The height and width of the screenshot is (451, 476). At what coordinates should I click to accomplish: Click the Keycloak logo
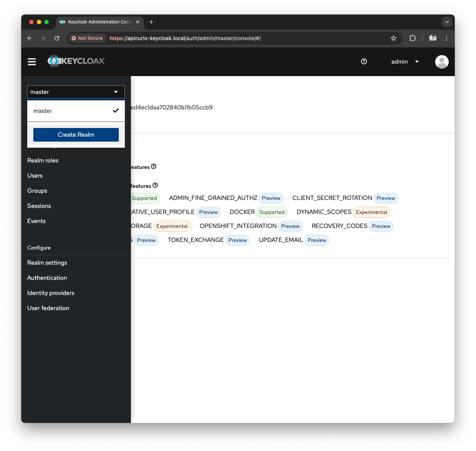point(76,61)
